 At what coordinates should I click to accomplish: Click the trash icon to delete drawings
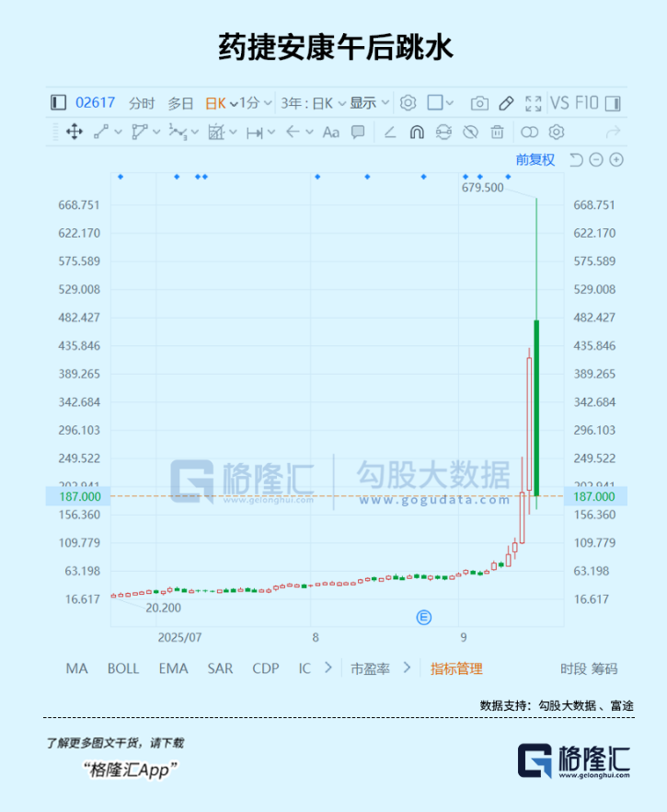click(x=497, y=132)
